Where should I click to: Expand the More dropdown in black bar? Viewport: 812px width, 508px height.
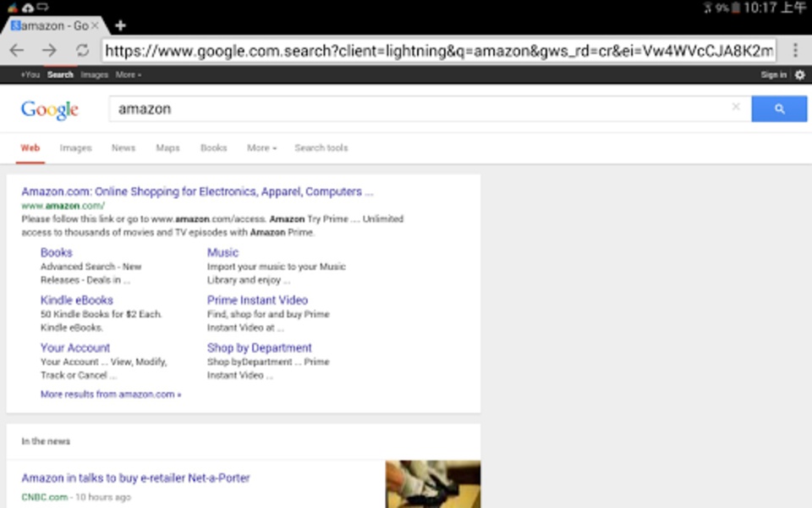coord(128,75)
